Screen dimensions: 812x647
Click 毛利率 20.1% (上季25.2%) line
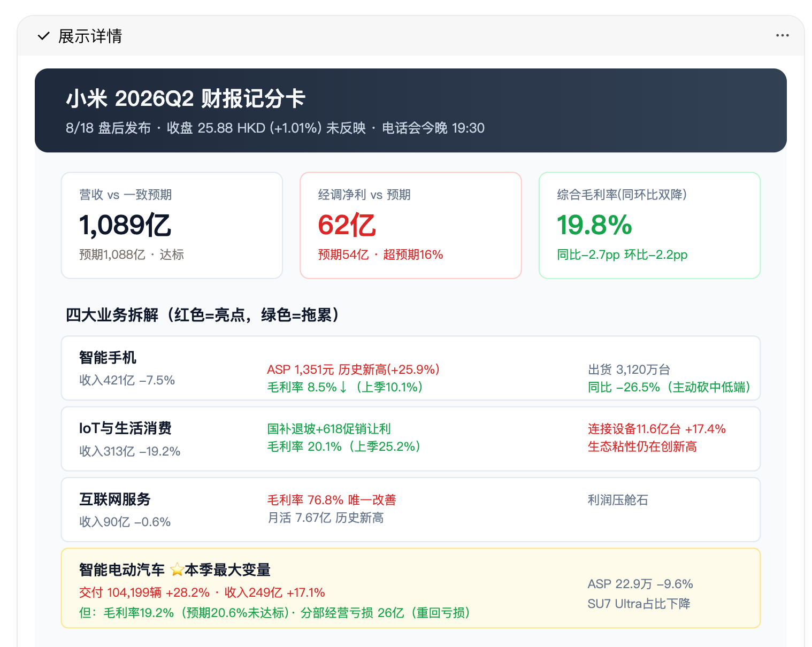tap(344, 446)
